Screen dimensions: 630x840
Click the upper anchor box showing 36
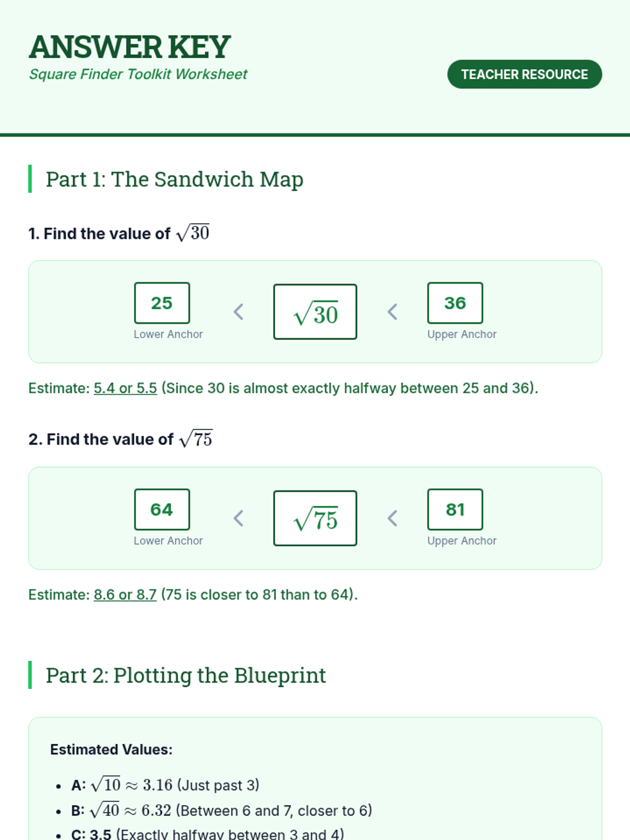point(455,303)
